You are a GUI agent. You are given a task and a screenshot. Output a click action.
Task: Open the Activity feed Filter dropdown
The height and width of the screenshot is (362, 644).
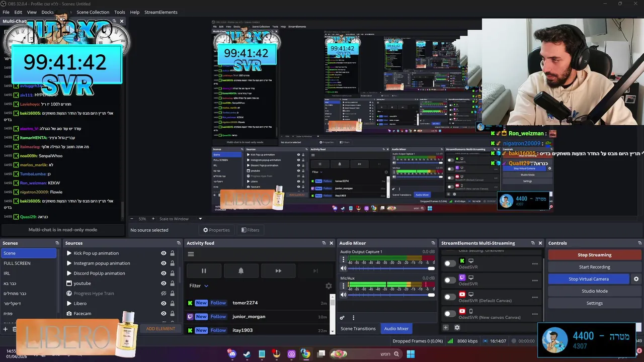(x=199, y=286)
